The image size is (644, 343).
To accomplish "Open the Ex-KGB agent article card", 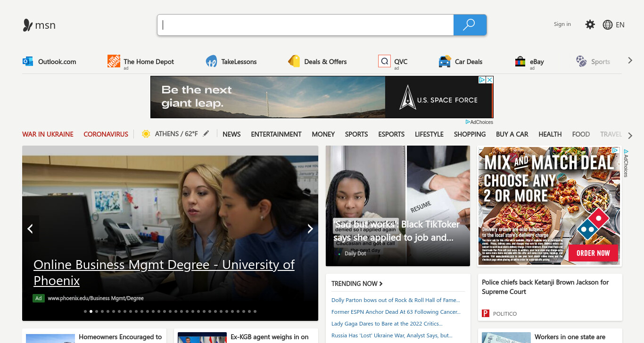I will tap(246, 336).
